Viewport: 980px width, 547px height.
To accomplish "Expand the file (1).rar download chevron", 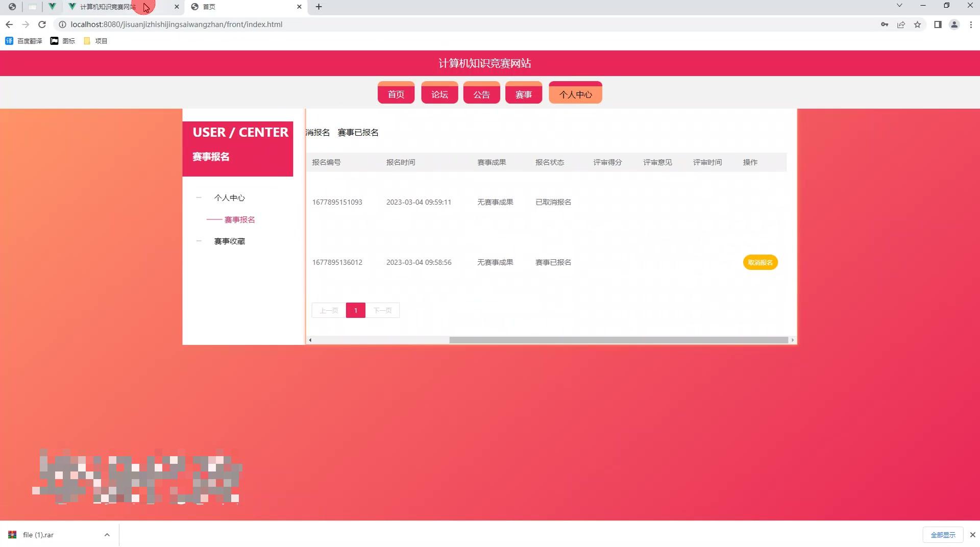I will click(x=107, y=534).
